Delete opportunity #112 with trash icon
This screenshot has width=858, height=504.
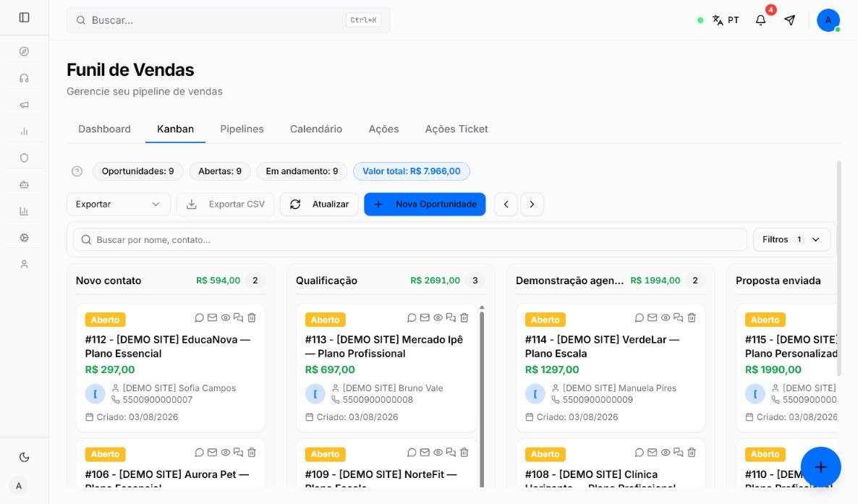pyautogui.click(x=252, y=317)
